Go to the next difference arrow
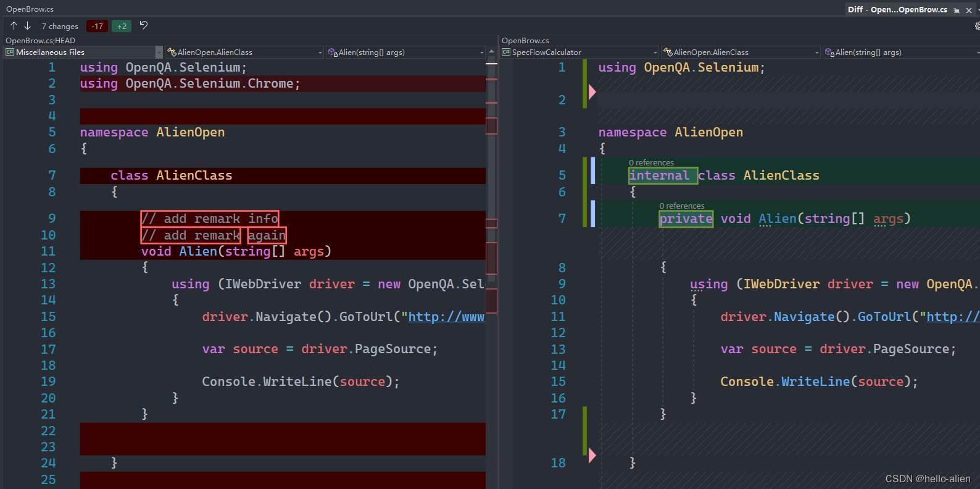Image resolution: width=980 pixels, height=489 pixels. (27, 26)
